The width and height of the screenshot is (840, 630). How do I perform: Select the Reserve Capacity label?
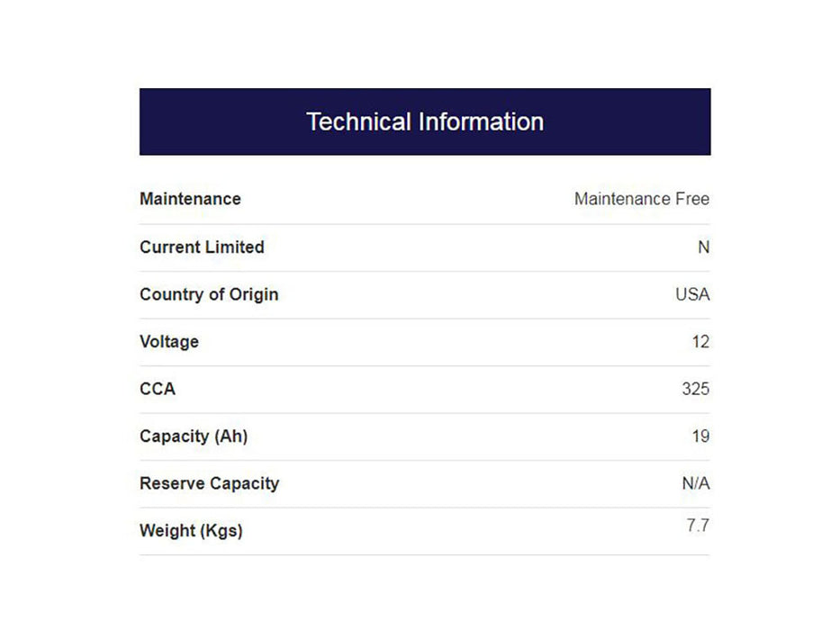pyautogui.click(x=210, y=483)
